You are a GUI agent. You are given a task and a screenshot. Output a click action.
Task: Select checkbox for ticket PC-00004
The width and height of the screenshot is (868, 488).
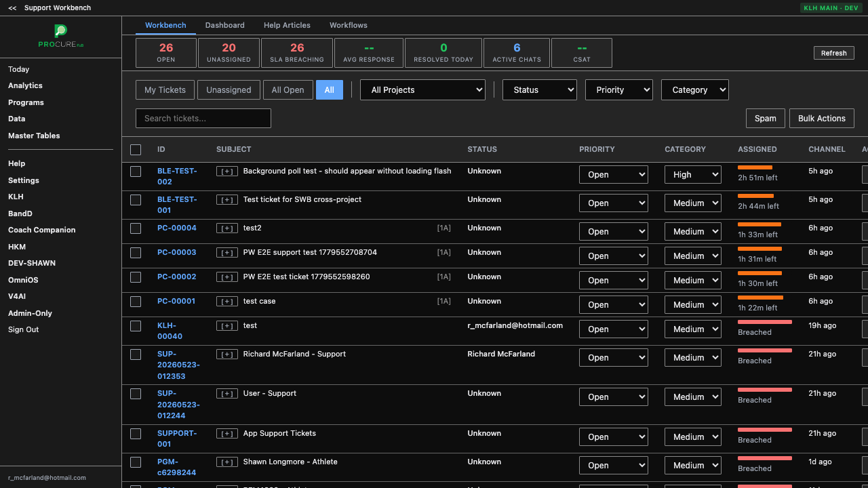pyautogui.click(x=136, y=228)
